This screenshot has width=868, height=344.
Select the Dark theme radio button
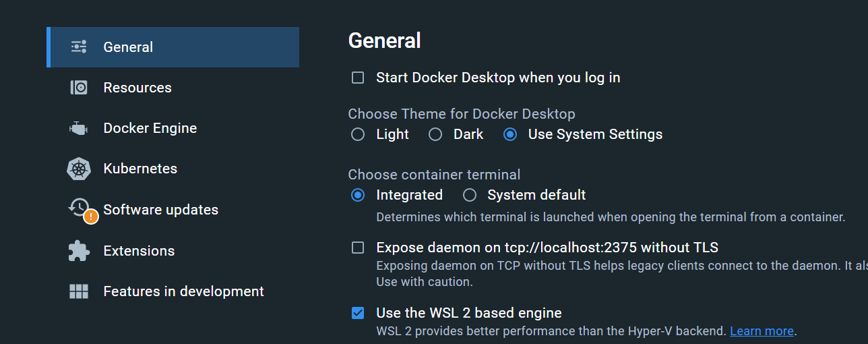pyautogui.click(x=435, y=134)
